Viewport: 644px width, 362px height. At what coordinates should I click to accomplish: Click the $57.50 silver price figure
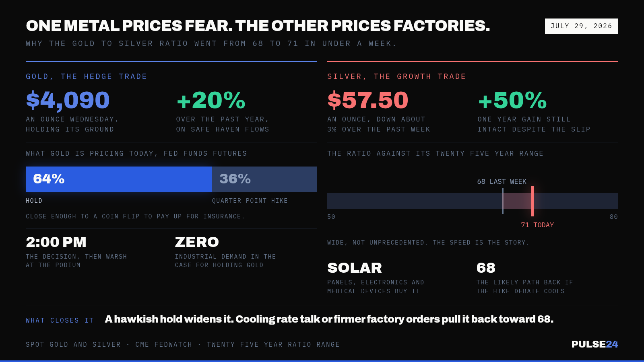click(x=367, y=100)
